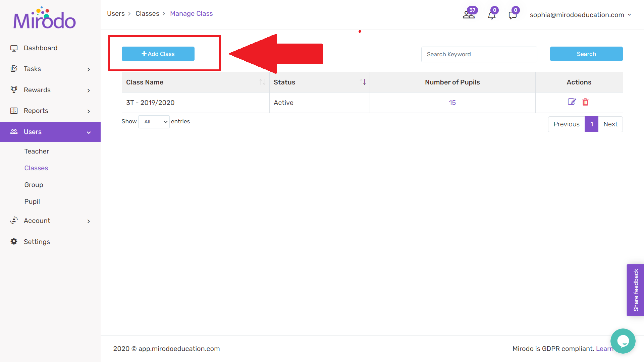Screen dimensions: 644x362
Task: Open the Show entries dropdown
Action: point(154,122)
